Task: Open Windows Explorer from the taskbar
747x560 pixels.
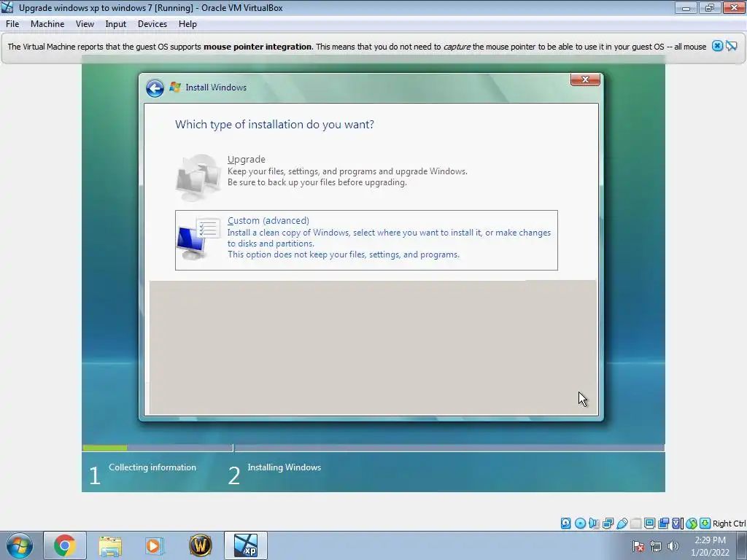Action: [x=110, y=545]
